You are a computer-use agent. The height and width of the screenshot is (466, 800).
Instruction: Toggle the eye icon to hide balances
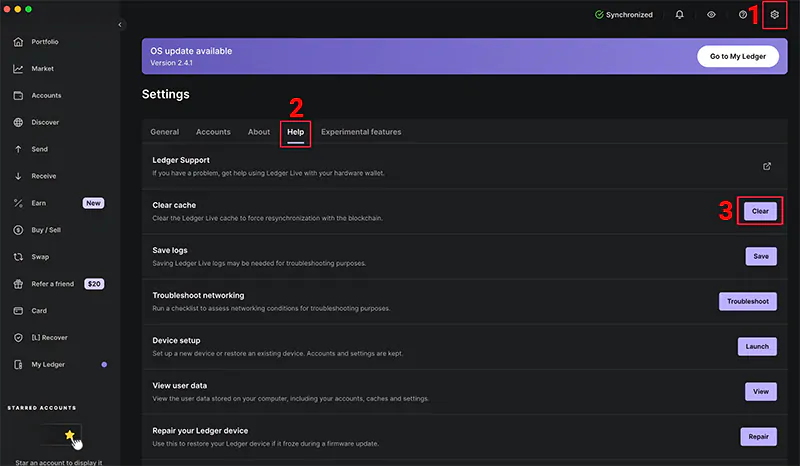click(x=711, y=15)
